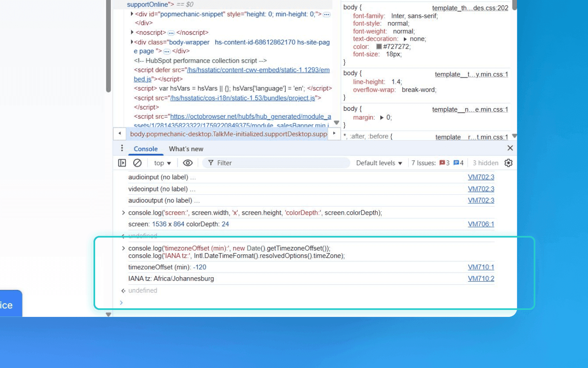Open console settings gear icon
The height and width of the screenshot is (368, 588).
pos(508,163)
